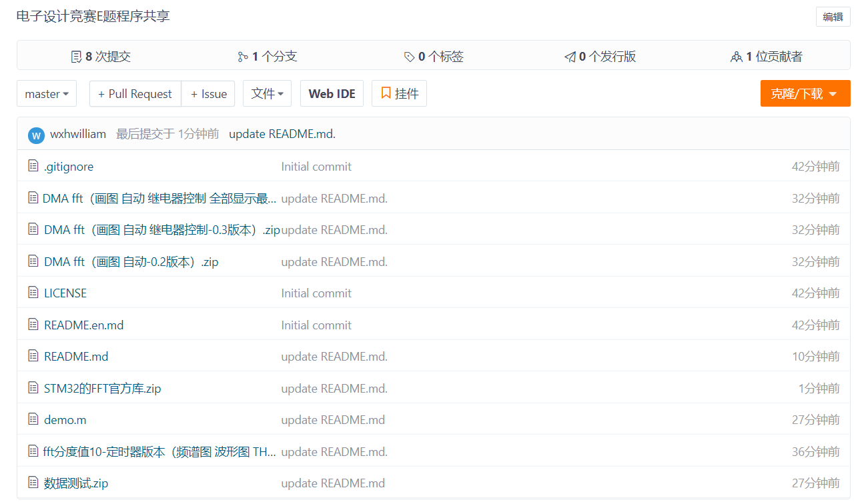Create a new Pull Request
Image resolution: width=864 pixels, height=504 pixels.
click(135, 93)
